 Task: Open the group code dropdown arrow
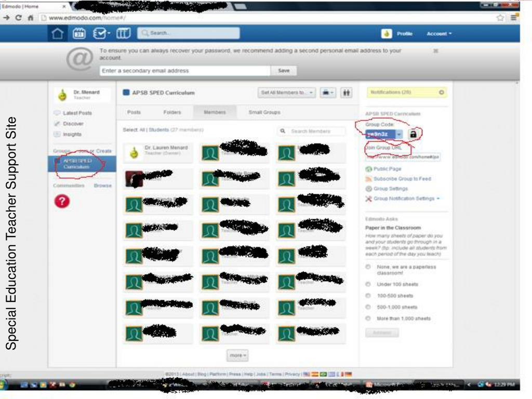click(399, 135)
